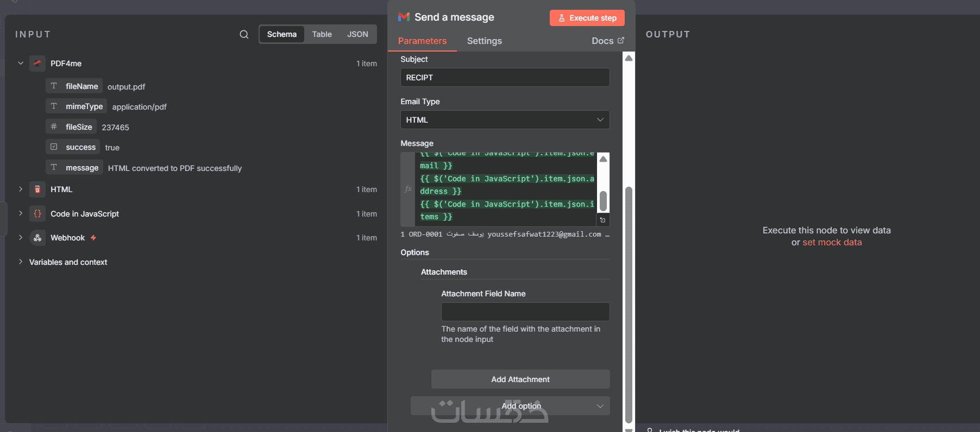This screenshot has height=432, width=980.
Task: Click the Webhook node icon
Action: [37, 238]
